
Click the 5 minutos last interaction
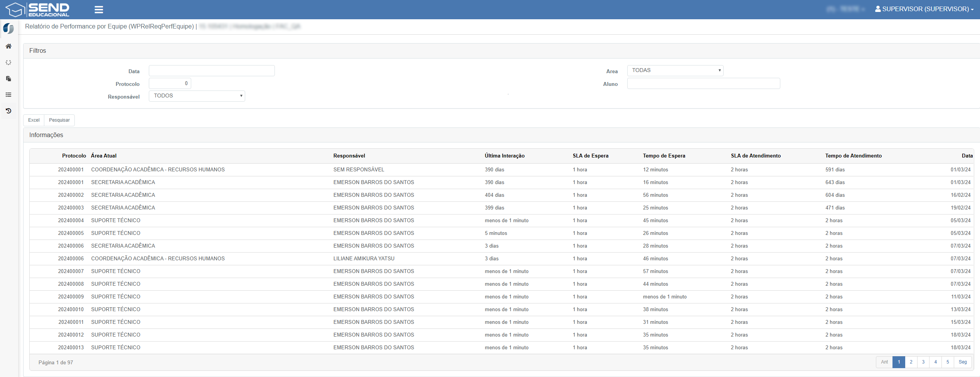point(496,233)
